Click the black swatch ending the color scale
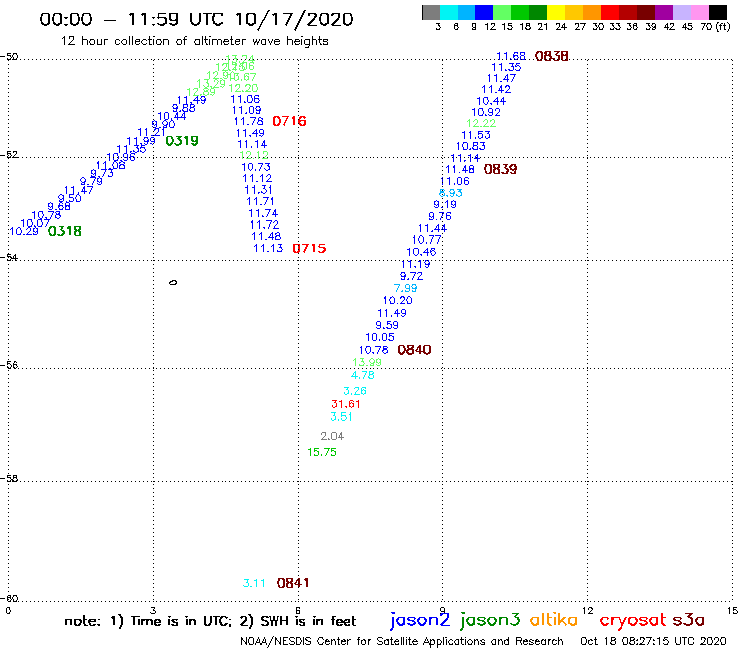740x650 pixels. (718, 12)
